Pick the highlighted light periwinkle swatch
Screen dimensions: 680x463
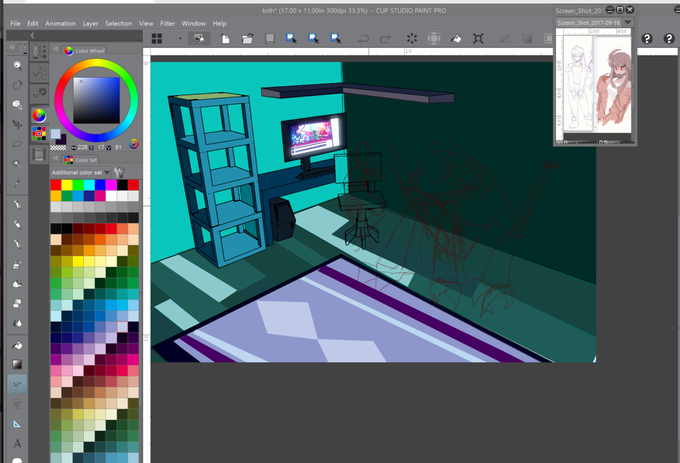tap(122, 326)
